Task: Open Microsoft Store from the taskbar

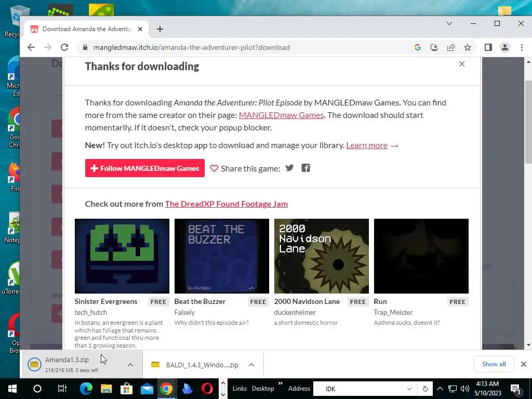Action: coord(126,389)
